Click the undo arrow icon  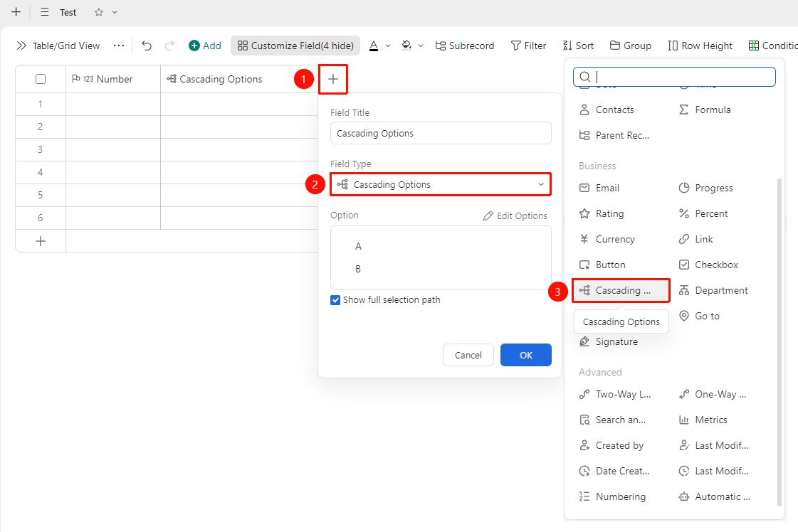(x=147, y=46)
